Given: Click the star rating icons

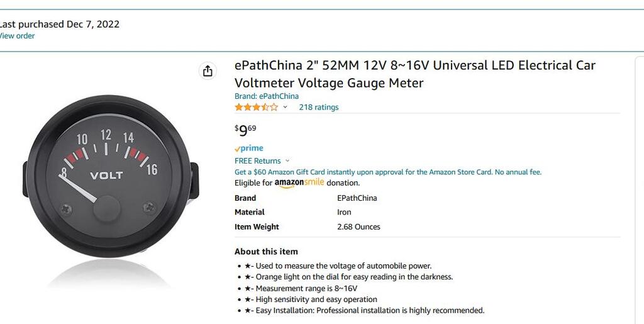Looking at the screenshot, I should tap(257, 107).
